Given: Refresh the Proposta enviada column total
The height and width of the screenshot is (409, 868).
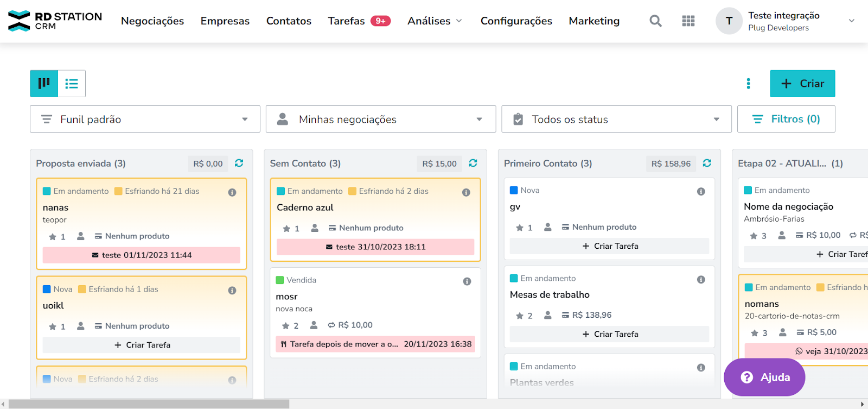Looking at the screenshot, I should 239,163.
